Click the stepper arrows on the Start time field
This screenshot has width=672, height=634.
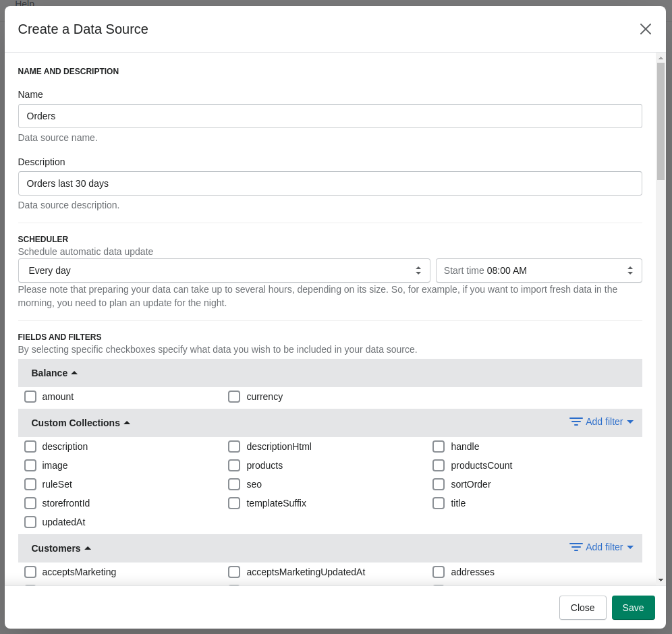(x=629, y=270)
